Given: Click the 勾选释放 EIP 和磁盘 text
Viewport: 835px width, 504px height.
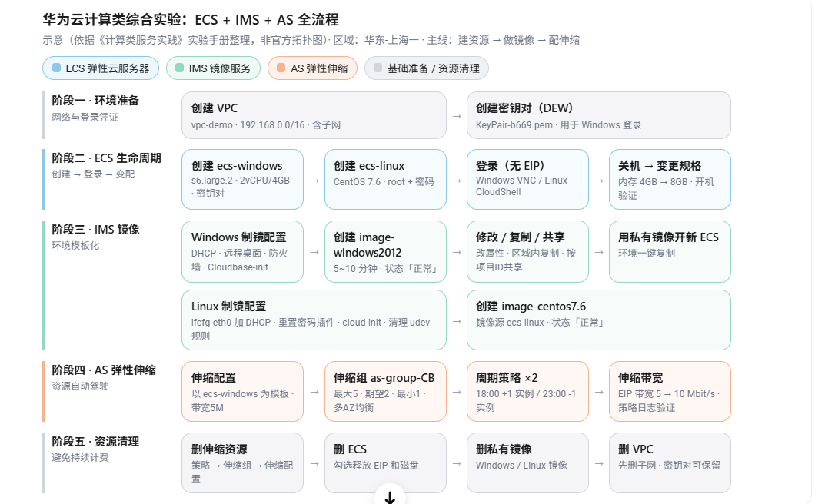Looking at the screenshot, I should click(x=376, y=465).
